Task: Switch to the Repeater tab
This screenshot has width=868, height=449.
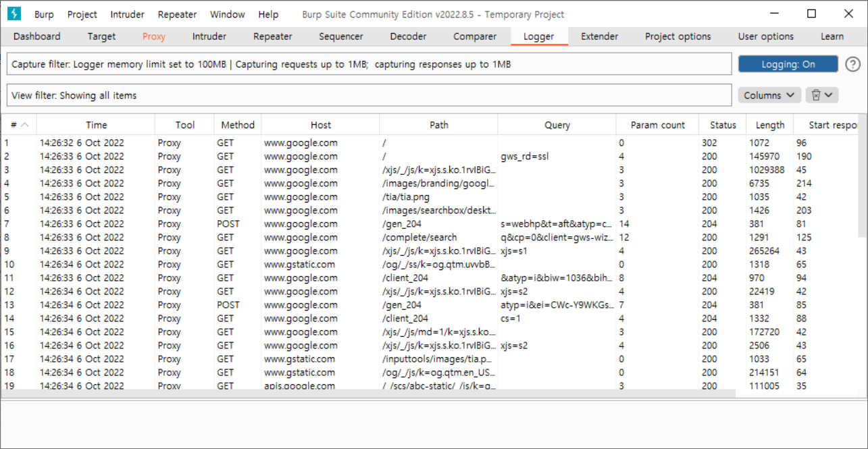Action: point(273,36)
